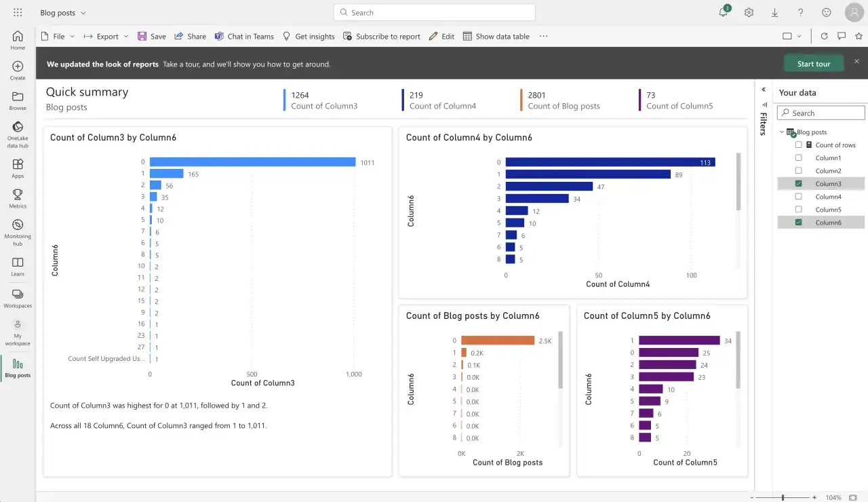This screenshot has height=502, width=868.
Task: Go to Home in the left navigation
Action: [18, 41]
